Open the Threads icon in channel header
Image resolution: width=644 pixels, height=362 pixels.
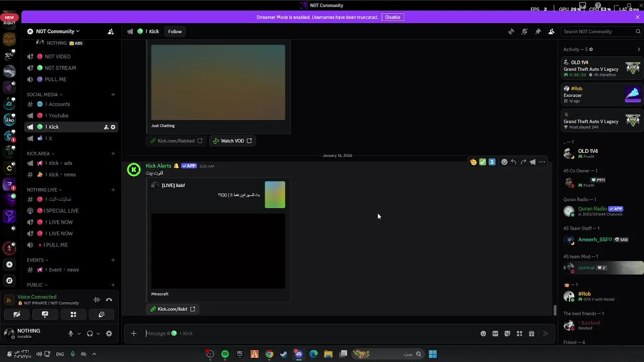(x=511, y=31)
